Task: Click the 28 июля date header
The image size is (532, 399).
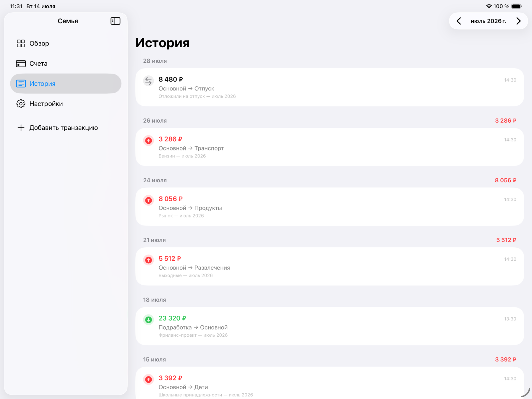Action: (155, 61)
